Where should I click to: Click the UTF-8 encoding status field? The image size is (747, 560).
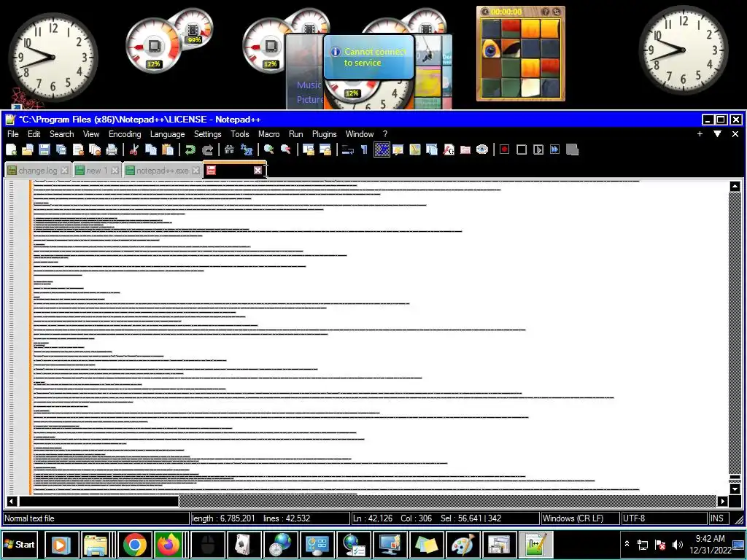[664, 518]
